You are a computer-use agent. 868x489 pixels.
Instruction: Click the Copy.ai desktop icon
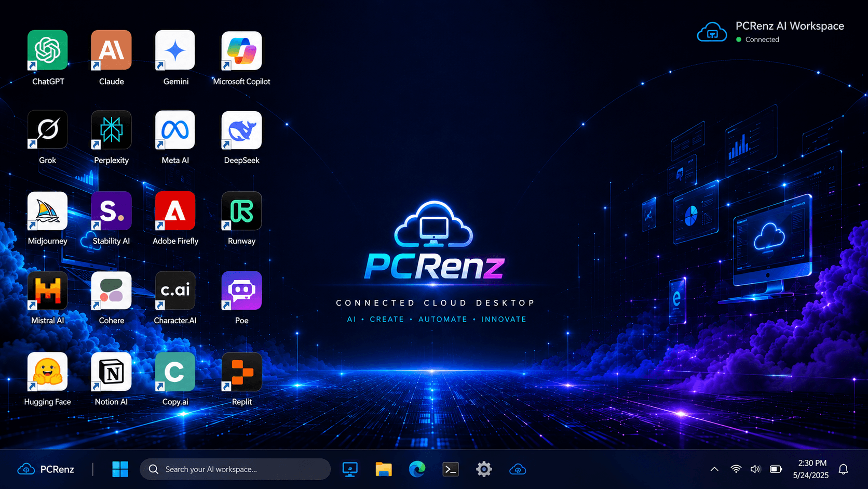click(175, 372)
